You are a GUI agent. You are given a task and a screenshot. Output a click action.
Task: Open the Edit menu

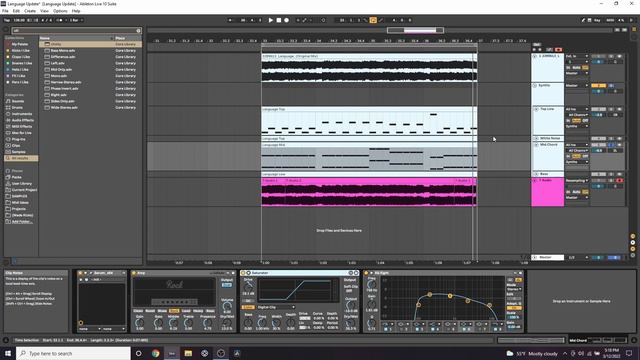[16, 11]
